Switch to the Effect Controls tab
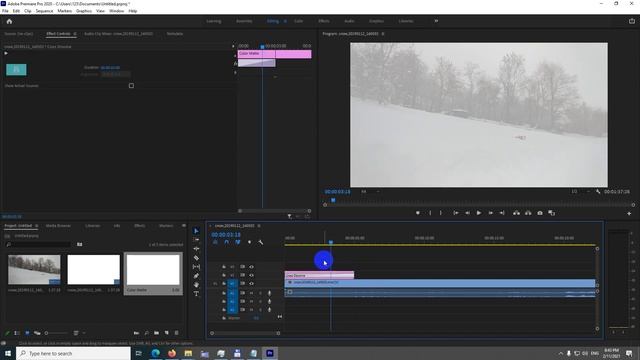The height and width of the screenshot is (360, 640). click(x=58, y=34)
